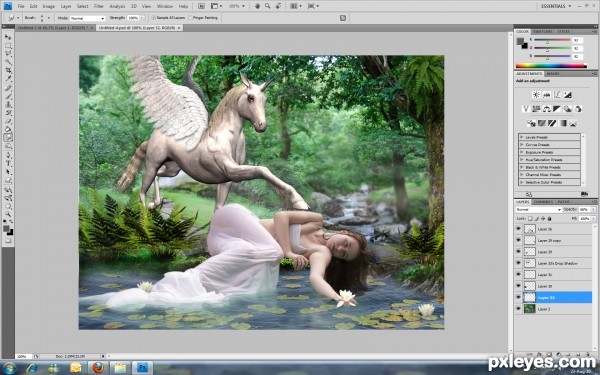Add a Curves adjustment

click(x=557, y=95)
